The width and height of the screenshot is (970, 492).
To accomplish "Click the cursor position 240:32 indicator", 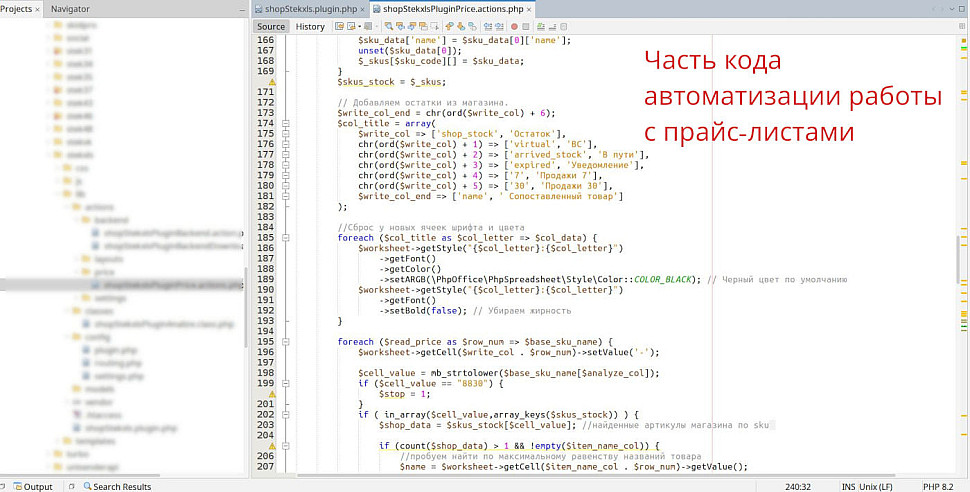I will pos(798,486).
